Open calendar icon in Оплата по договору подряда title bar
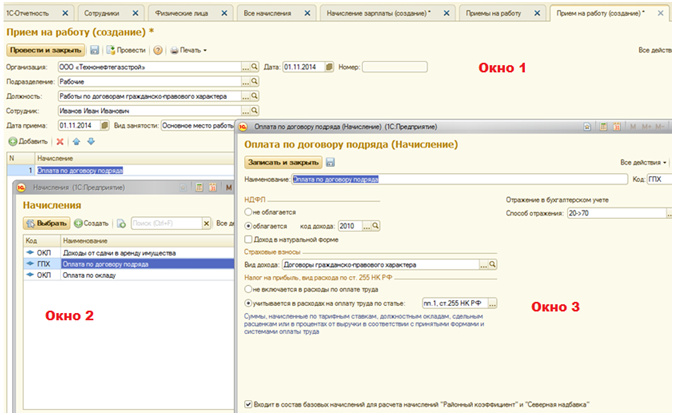674x415 pixels. [617, 127]
